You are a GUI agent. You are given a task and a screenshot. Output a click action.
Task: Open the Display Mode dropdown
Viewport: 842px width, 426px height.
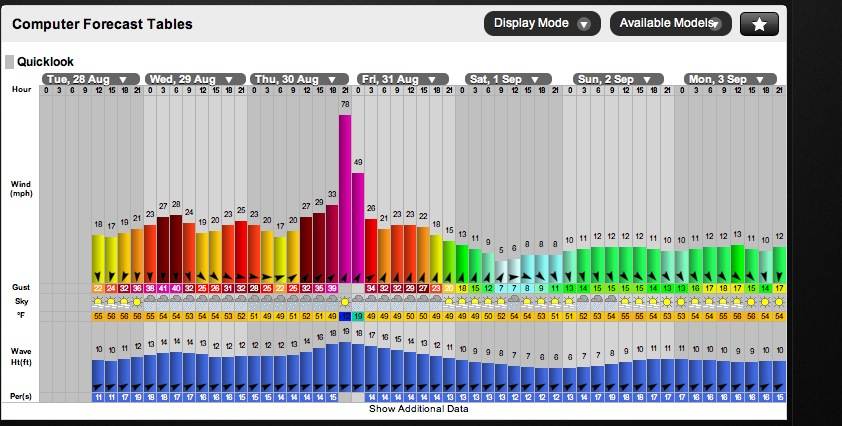coord(542,24)
